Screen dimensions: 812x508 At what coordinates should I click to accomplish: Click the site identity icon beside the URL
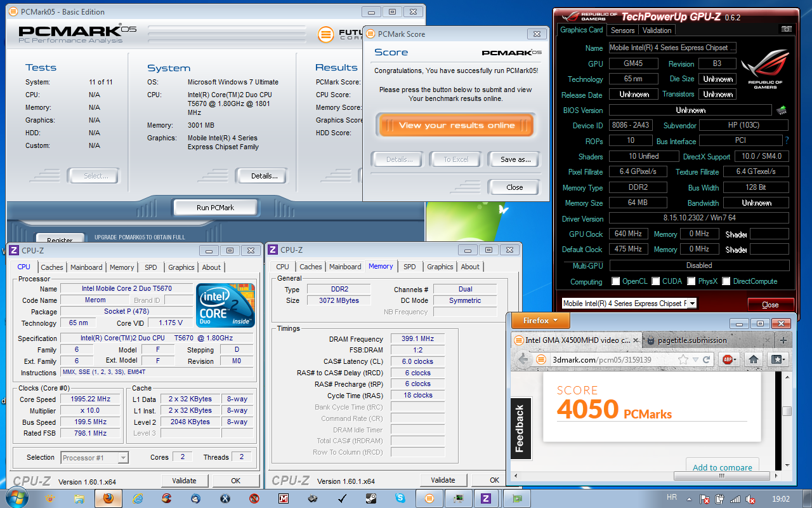pyautogui.click(x=541, y=359)
